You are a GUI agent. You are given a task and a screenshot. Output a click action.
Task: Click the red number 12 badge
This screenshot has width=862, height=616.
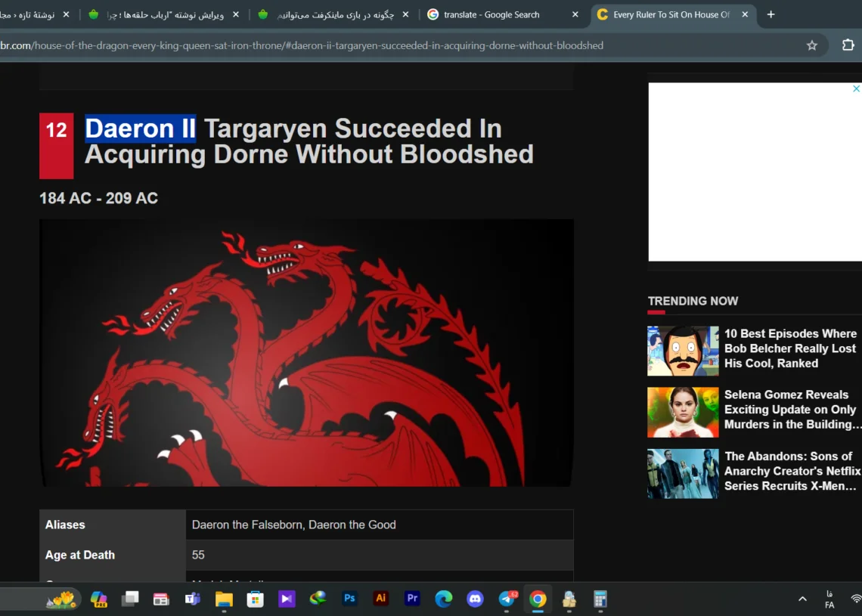56,146
